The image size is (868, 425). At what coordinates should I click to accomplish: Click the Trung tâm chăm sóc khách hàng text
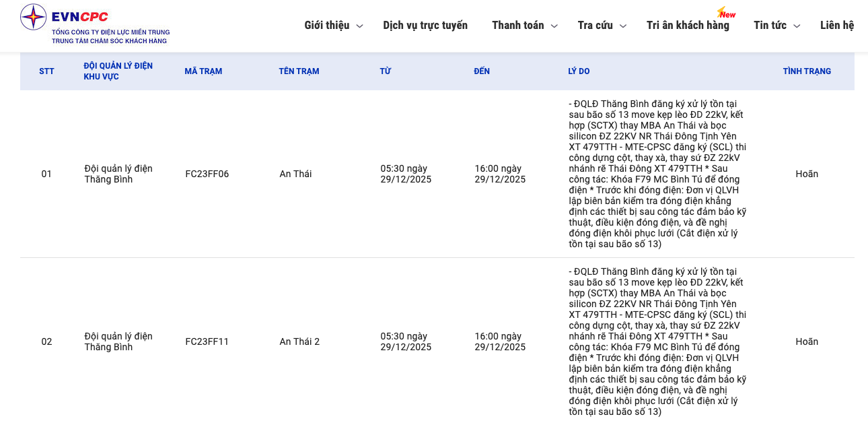[109, 41]
